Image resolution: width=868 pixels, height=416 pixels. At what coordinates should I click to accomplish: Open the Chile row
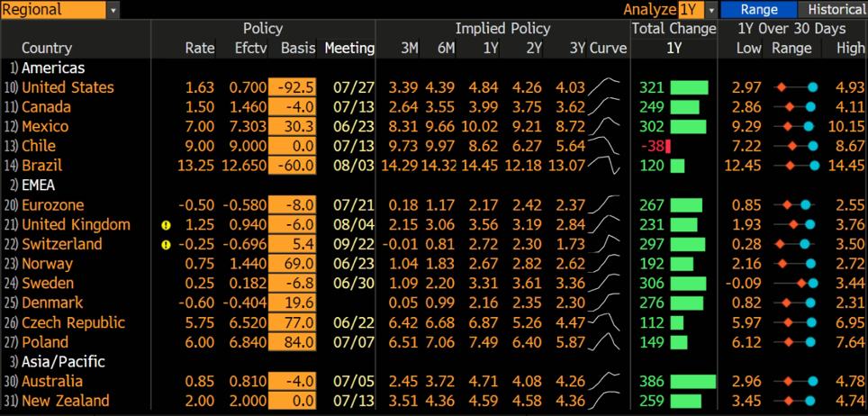pyautogui.click(x=39, y=146)
